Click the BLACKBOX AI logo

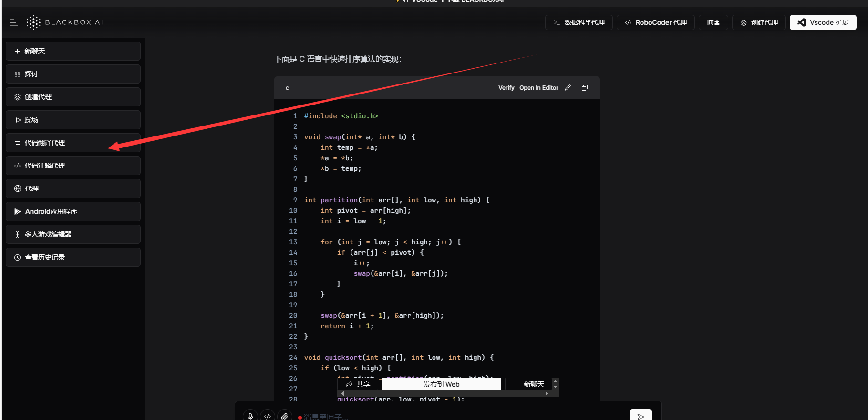(x=65, y=22)
